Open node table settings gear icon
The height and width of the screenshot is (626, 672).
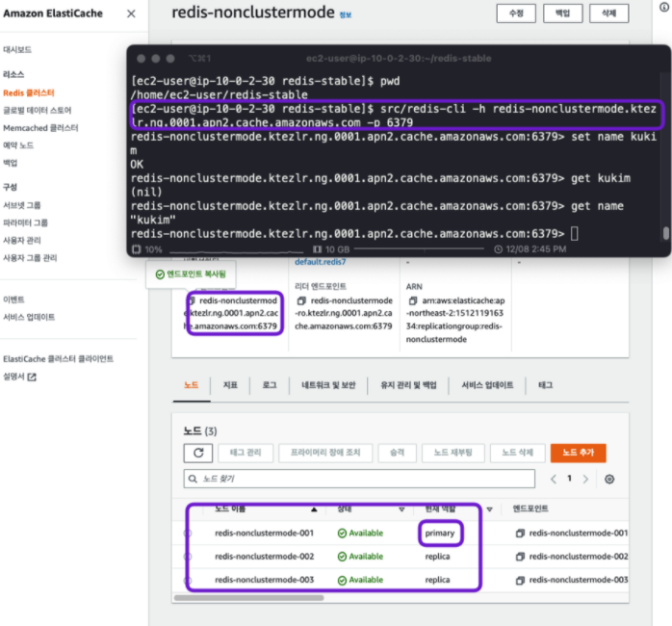(x=609, y=479)
